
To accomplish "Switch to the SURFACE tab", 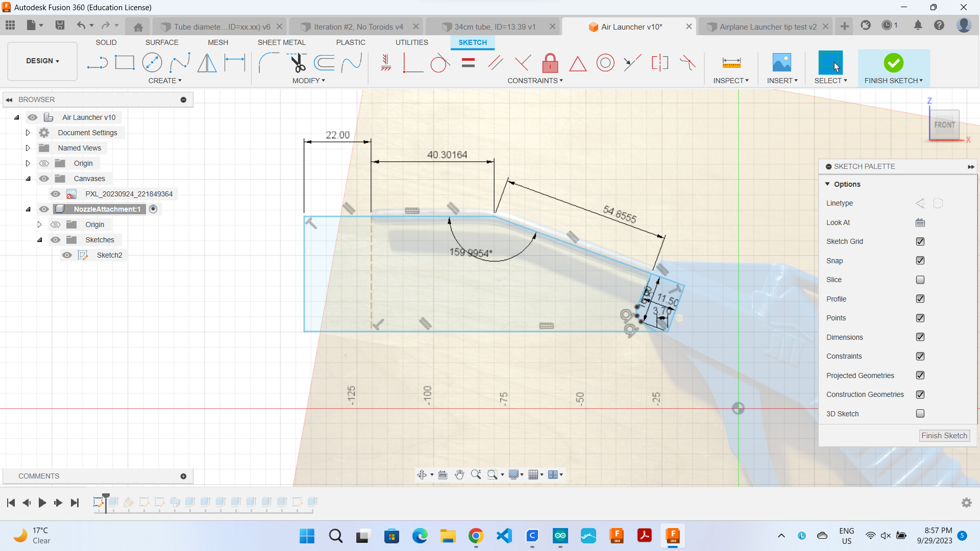I will point(162,42).
